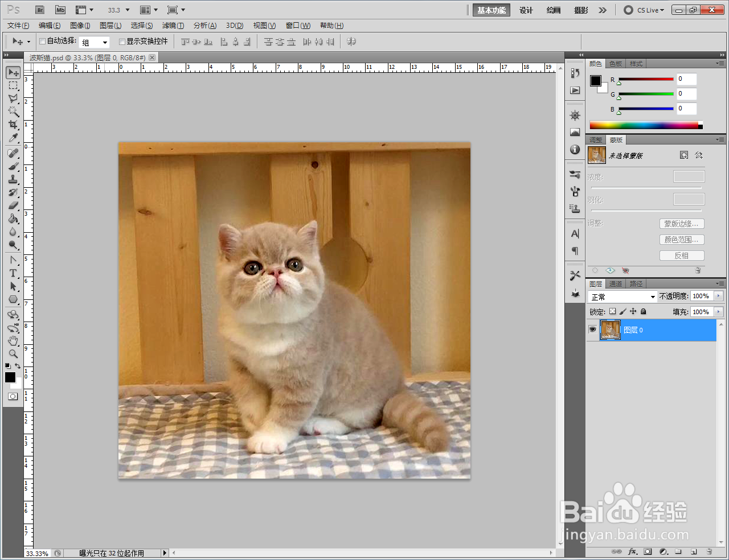Open the 不透明度 opacity slider arrow
The height and width of the screenshot is (560, 729).
[718, 296]
